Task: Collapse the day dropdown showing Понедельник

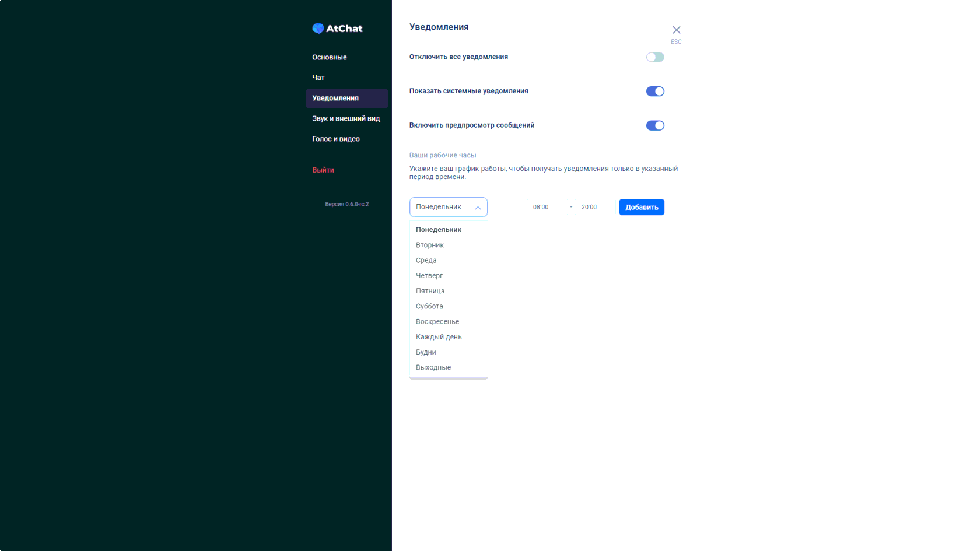Action: (x=449, y=207)
